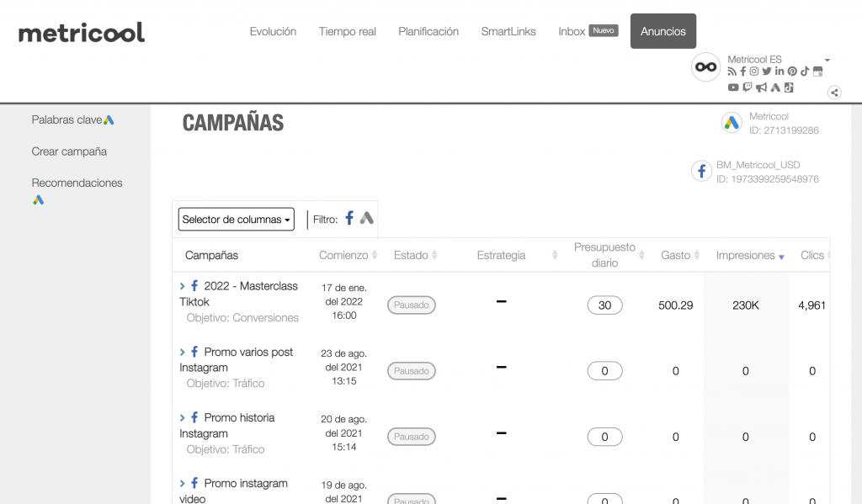
Task: Click the Clics column header
Action: [x=812, y=255]
